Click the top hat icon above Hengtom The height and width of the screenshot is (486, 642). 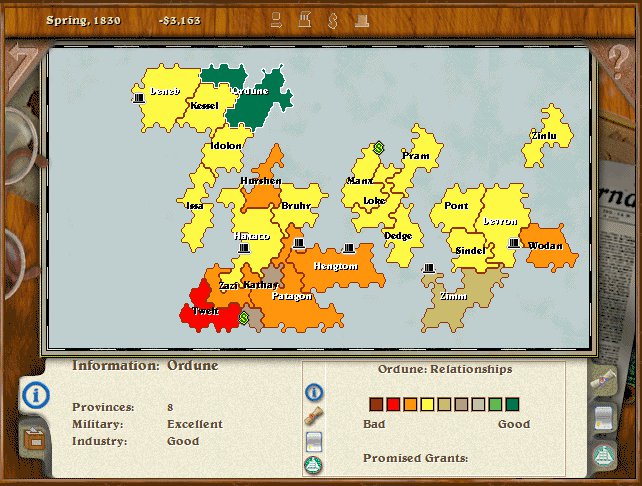pos(349,248)
